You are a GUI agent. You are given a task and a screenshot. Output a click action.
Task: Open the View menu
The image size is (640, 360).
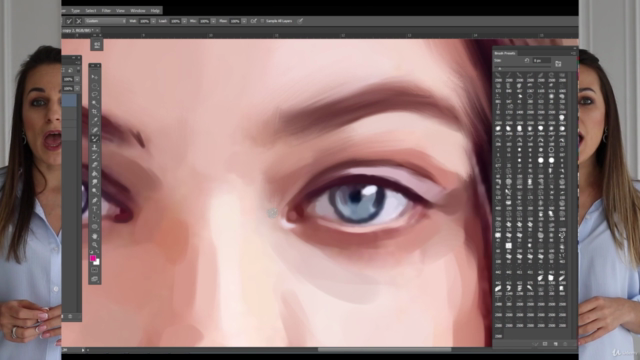point(120,11)
